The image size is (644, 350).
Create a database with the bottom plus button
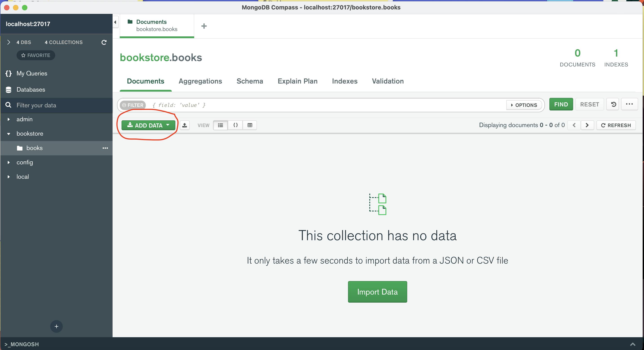pos(57,326)
